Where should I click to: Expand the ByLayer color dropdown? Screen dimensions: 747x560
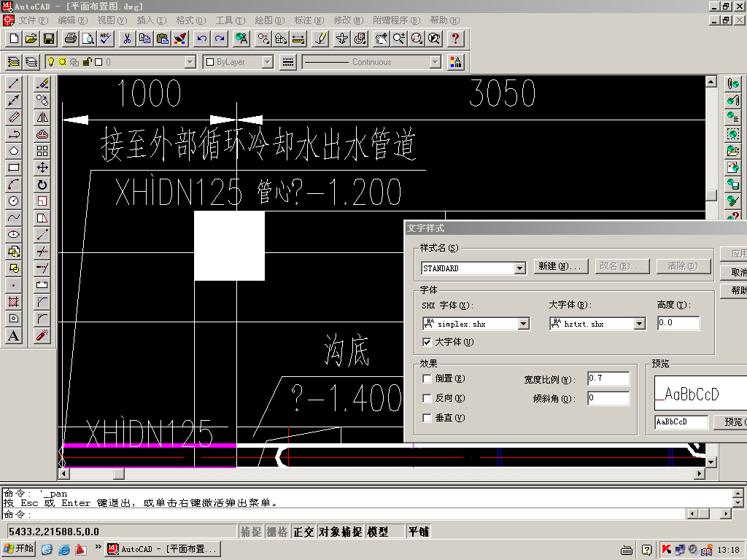pyautogui.click(x=268, y=62)
